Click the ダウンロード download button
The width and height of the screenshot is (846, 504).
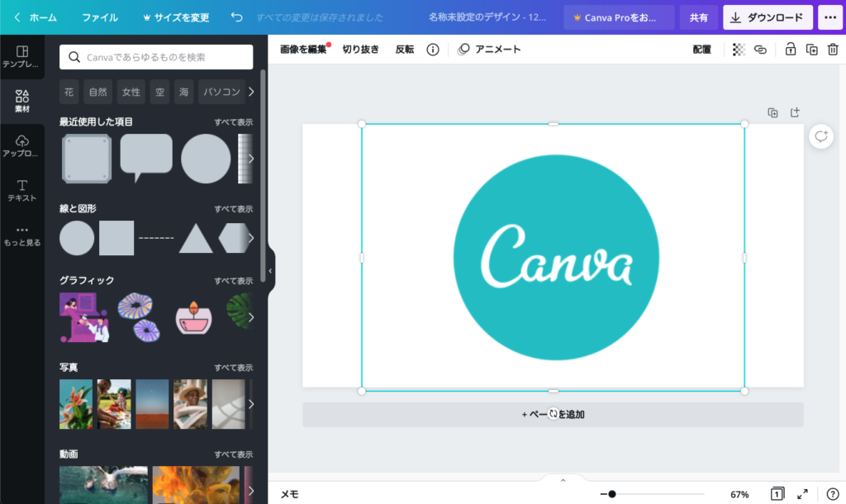click(768, 17)
